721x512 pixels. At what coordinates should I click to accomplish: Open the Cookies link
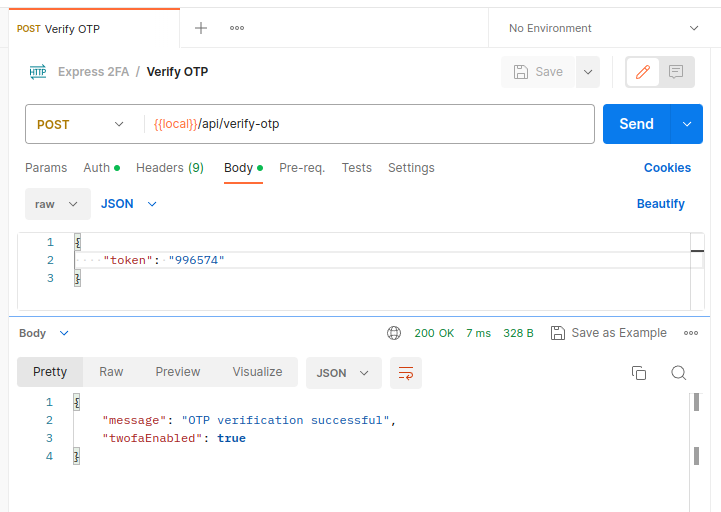click(x=667, y=168)
